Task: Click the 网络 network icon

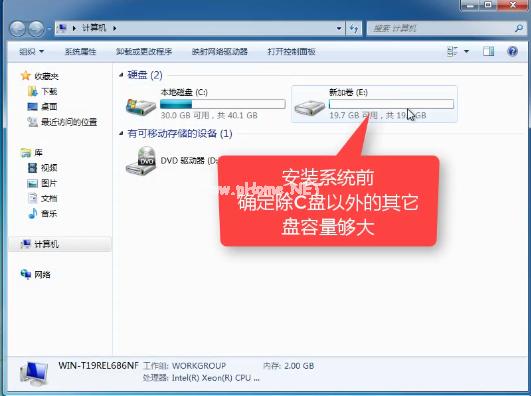Action: [x=26, y=274]
